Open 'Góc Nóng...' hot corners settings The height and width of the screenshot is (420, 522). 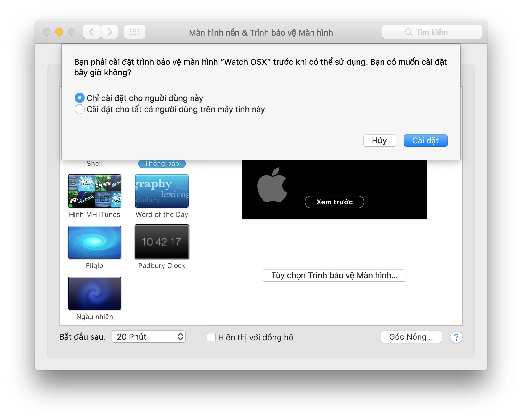[411, 337]
